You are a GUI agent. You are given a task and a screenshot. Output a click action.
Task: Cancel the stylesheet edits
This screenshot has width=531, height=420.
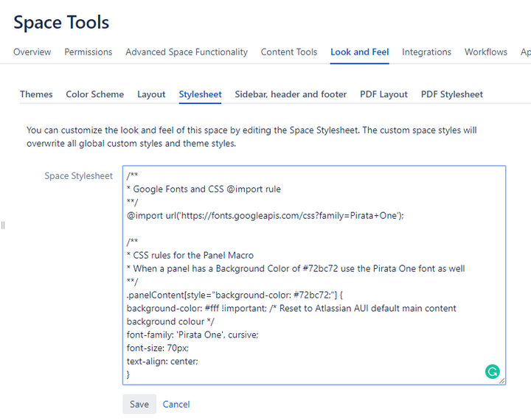[176, 404]
